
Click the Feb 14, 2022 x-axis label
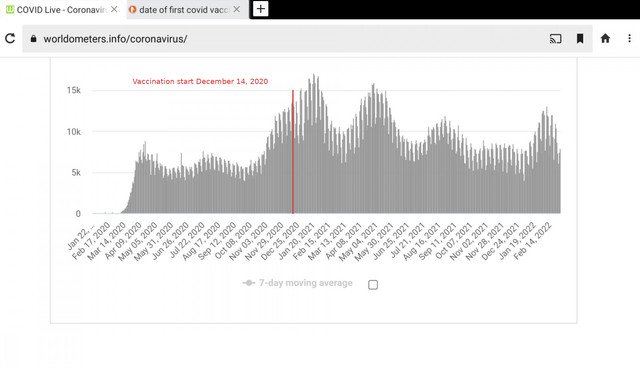(x=532, y=241)
